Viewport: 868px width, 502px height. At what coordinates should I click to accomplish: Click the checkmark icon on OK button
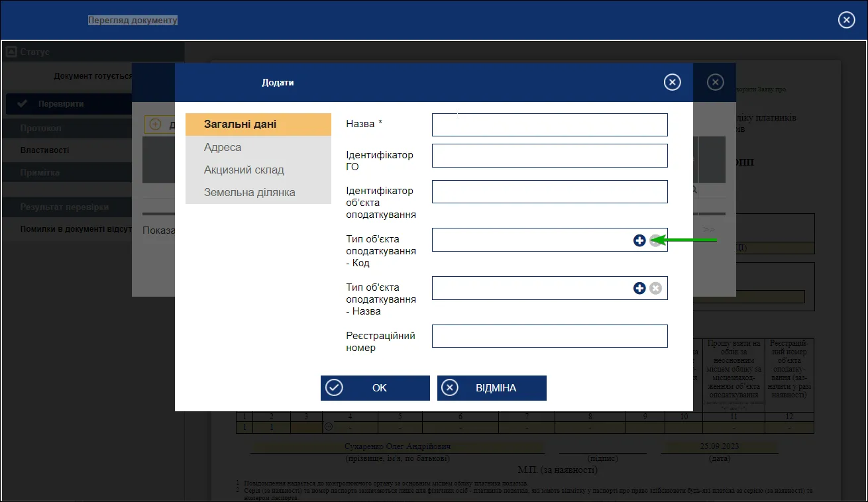(x=334, y=388)
